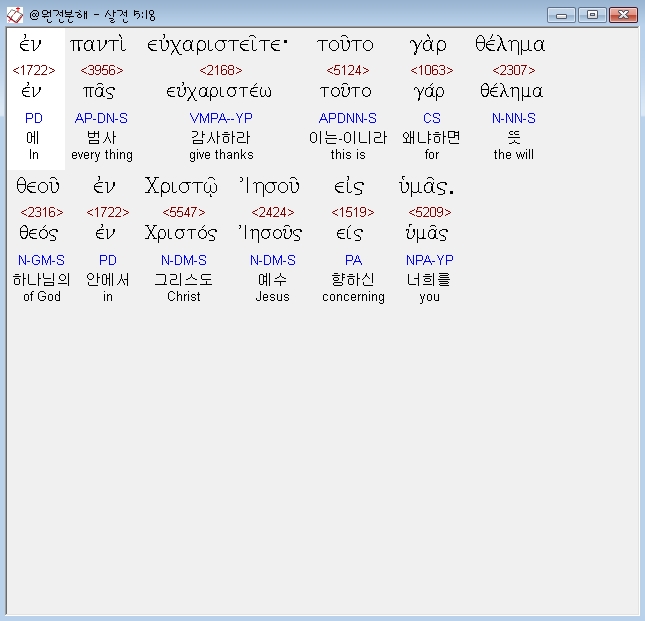645x621 pixels.
Task: Open Strong's number <5547>
Action: point(183,212)
